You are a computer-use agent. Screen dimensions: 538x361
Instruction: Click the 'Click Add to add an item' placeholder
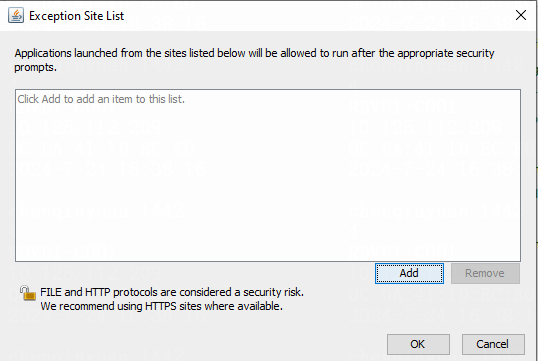pos(101,99)
